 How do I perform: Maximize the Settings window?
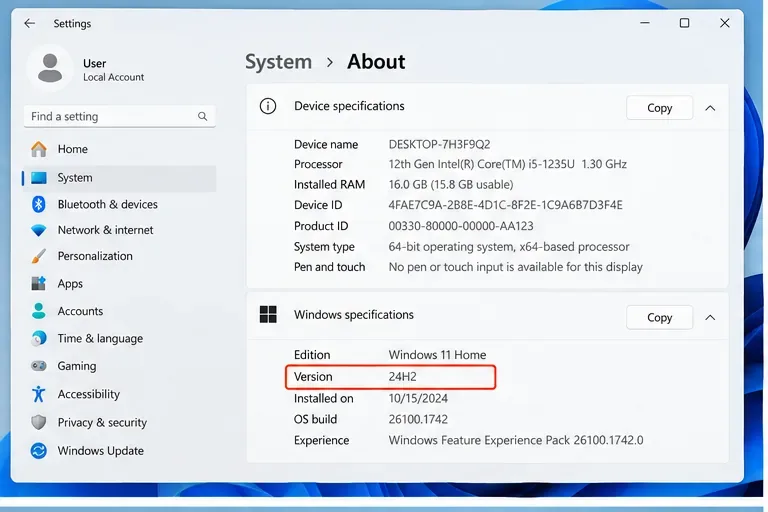pyautogui.click(x=685, y=23)
